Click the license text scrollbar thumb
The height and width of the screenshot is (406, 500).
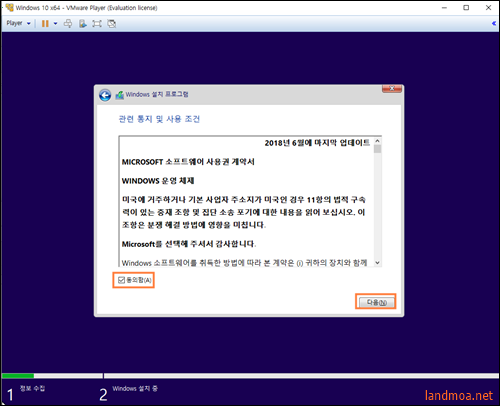[x=377, y=149]
